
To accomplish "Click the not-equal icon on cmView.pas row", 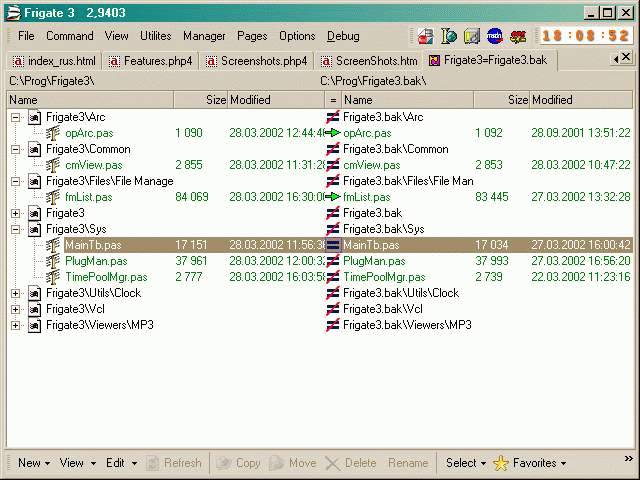I will (x=333, y=165).
